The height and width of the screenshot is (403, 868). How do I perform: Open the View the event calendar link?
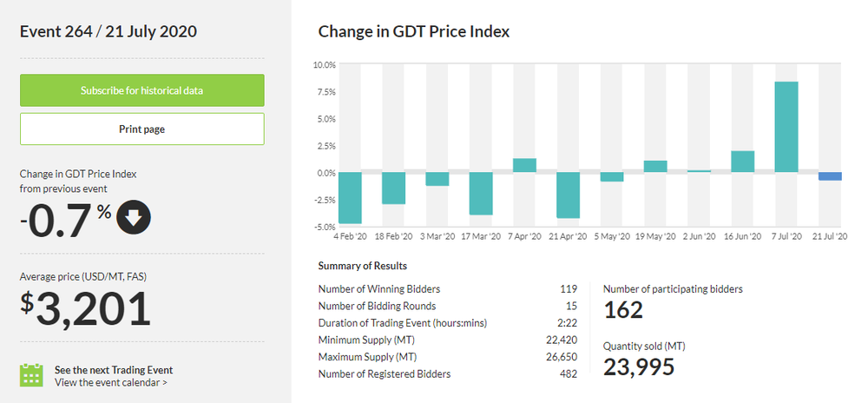pyautogui.click(x=111, y=381)
